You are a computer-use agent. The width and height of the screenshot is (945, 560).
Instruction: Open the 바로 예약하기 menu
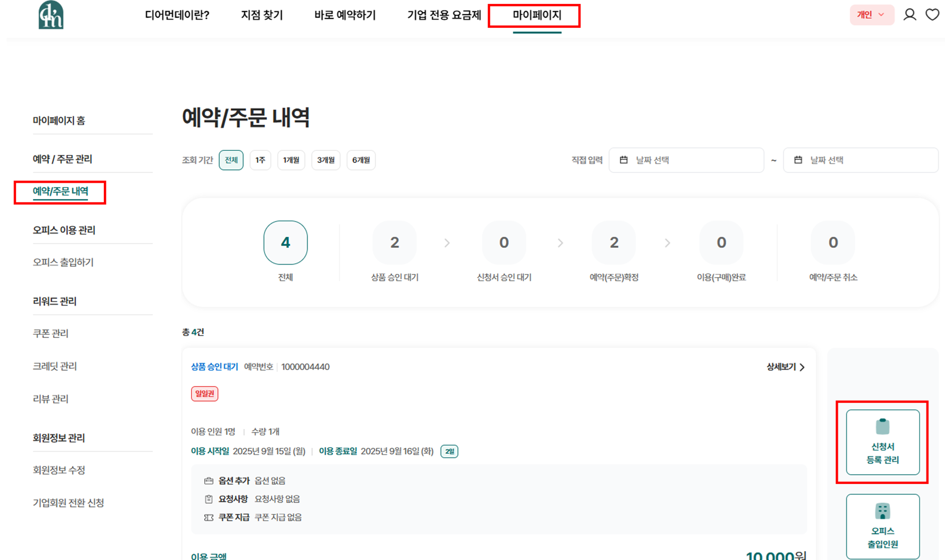coord(345,15)
